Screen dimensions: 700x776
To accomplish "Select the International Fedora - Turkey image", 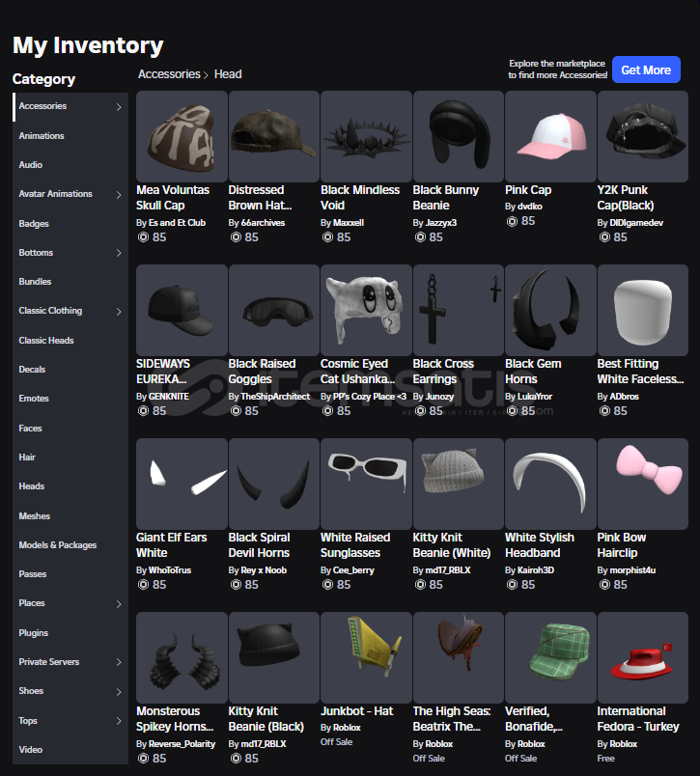I will pyautogui.click(x=643, y=657).
